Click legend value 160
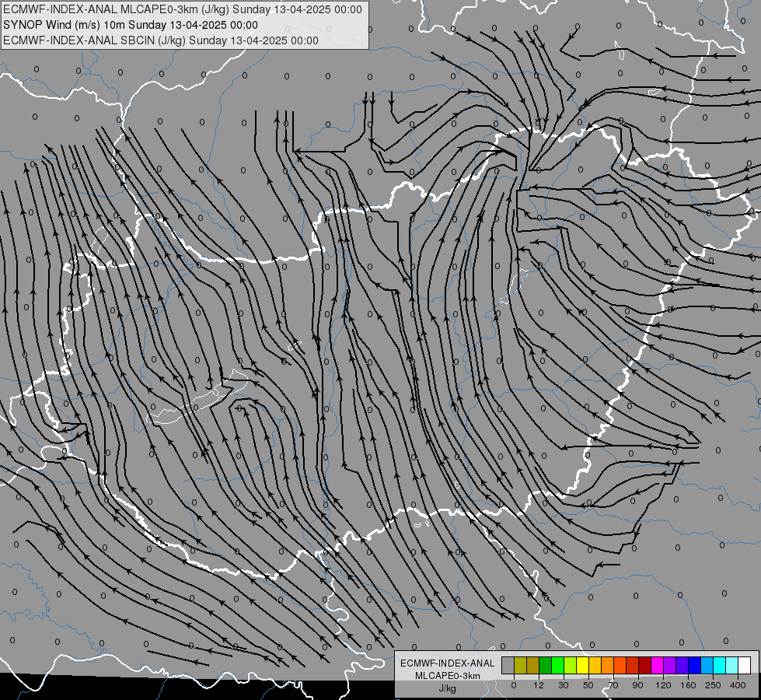The width and height of the screenshot is (761, 700). coord(688,685)
